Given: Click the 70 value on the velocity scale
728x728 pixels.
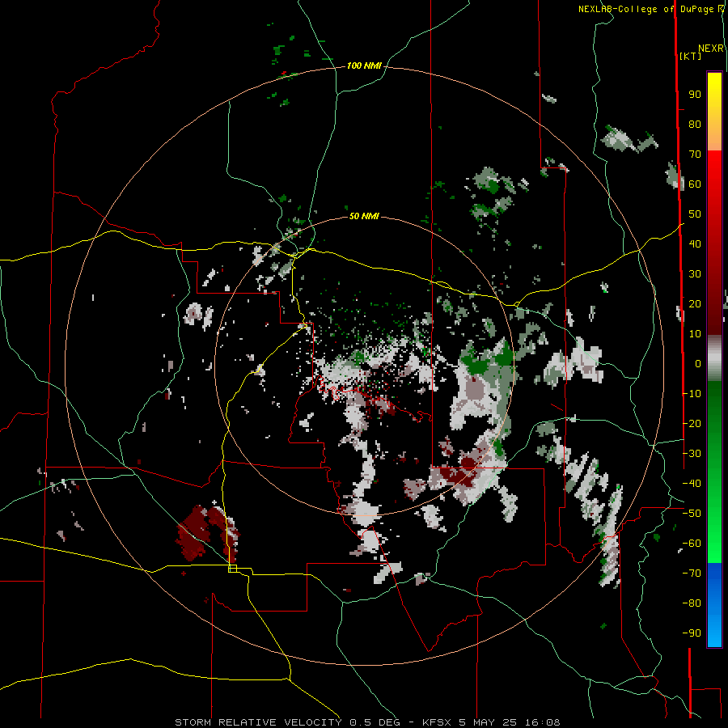Looking at the screenshot, I should [x=695, y=154].
